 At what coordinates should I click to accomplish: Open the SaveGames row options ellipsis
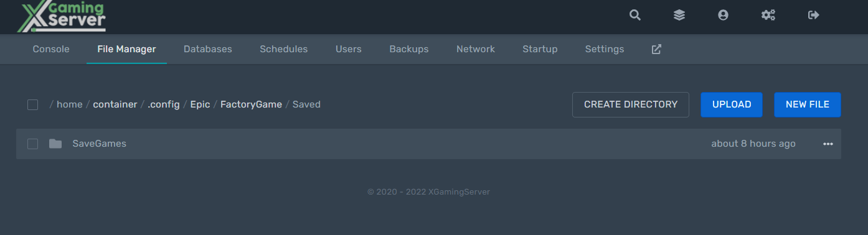click(828, 144)
